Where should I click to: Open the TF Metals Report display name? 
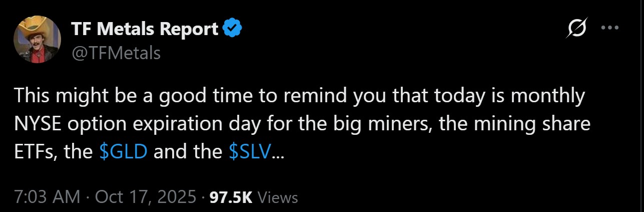[x=145, y=30]
